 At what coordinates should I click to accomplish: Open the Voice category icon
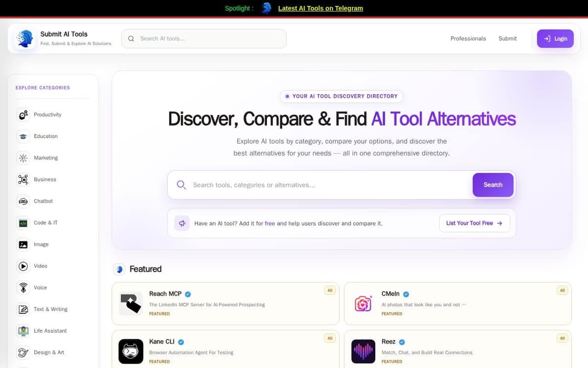click(x=23, y=288)
